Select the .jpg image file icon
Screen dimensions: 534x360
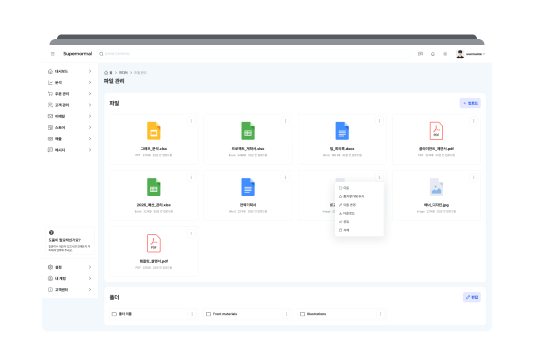point(436,187)
